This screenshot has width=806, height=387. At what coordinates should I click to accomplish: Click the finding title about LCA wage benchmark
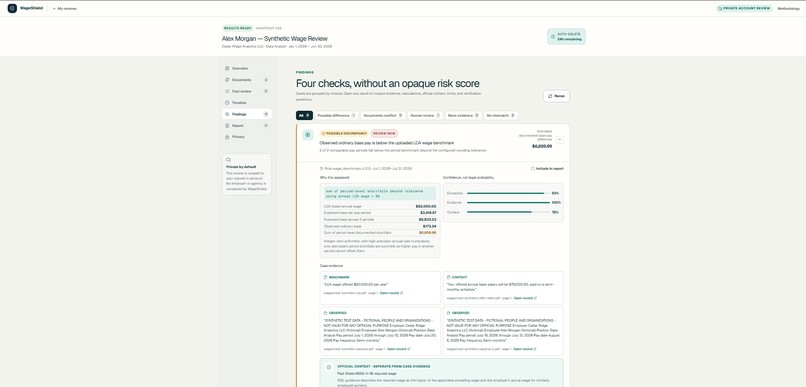click(x=387, y=142)
